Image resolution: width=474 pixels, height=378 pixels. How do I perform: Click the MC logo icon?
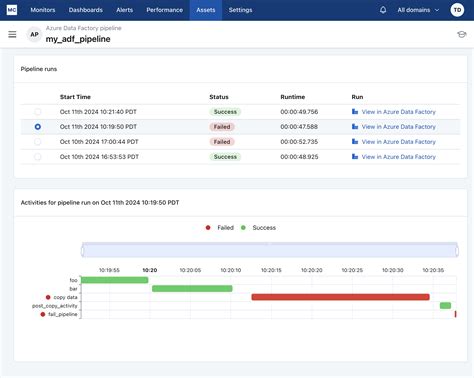click(12, 10)
